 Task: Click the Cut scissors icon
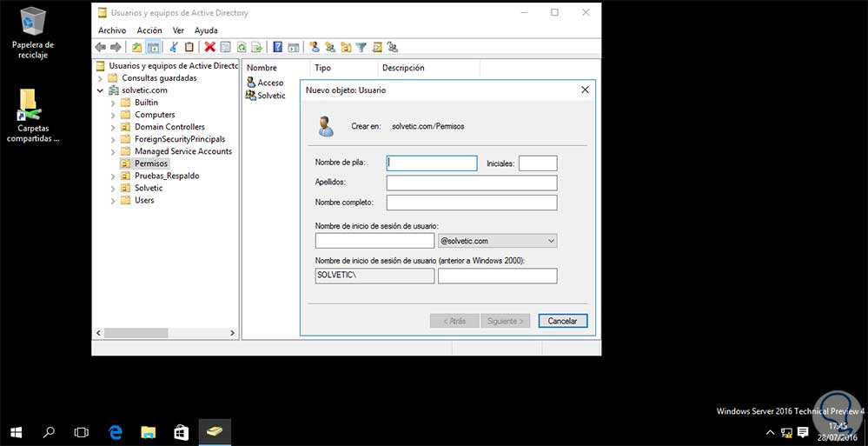[x=173, y=47]
